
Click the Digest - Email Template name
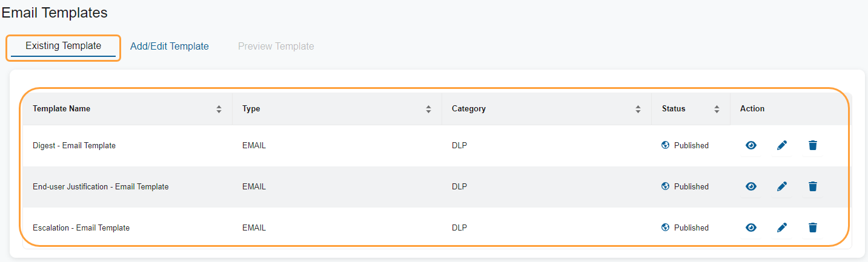[74, 146]
